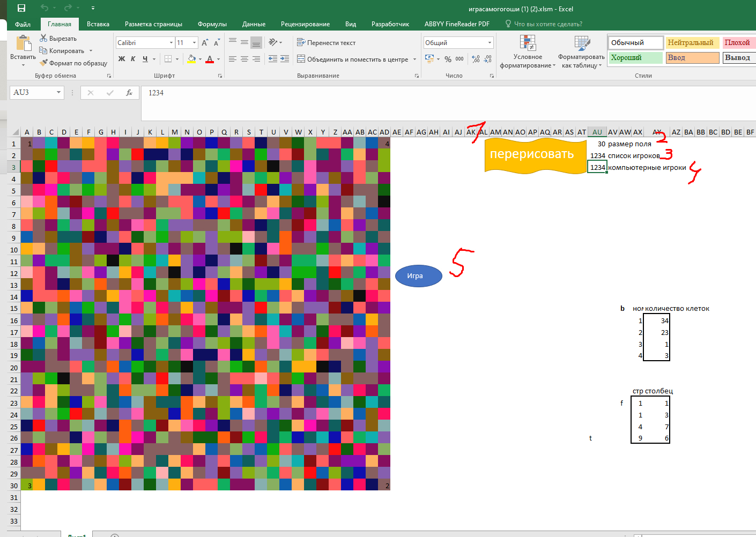Apply borders with the borders icon

pos(168,59)
